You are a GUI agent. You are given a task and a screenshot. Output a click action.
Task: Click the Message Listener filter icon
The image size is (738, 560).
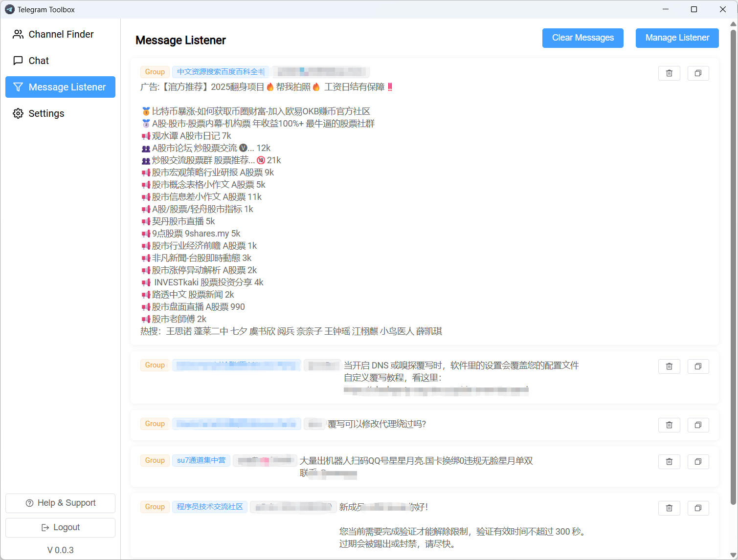click(18, 87)
